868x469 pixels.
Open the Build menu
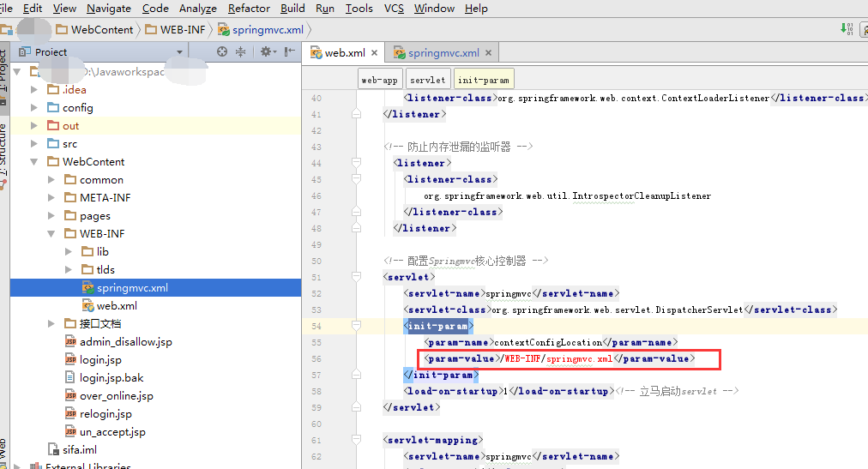click(x=292, y=9)
